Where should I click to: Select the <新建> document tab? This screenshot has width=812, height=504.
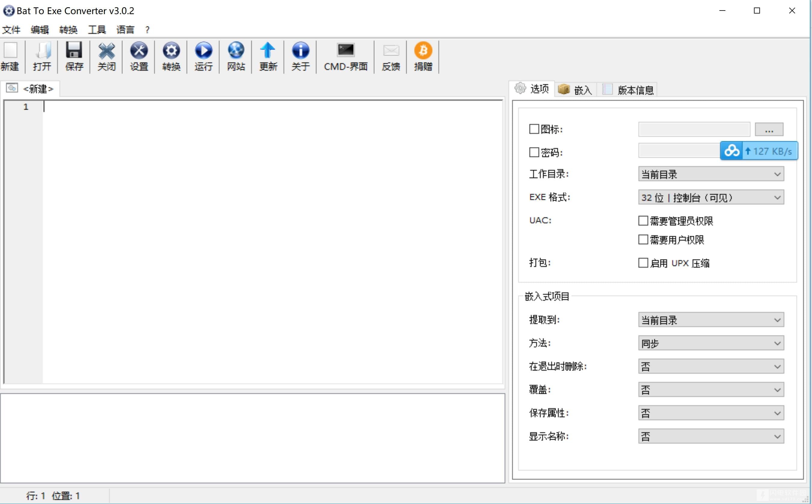pyautogui.click(x=30, y=89)
